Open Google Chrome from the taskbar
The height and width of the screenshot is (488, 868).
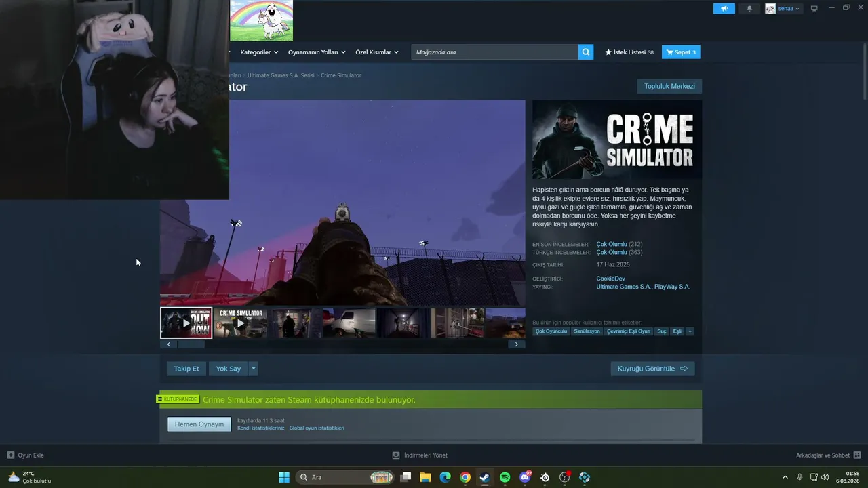[x=465, y=477]
